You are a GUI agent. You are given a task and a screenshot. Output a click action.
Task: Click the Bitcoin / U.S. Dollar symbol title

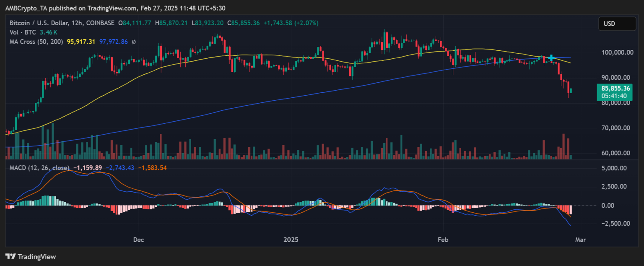click(x=43, y=23)
